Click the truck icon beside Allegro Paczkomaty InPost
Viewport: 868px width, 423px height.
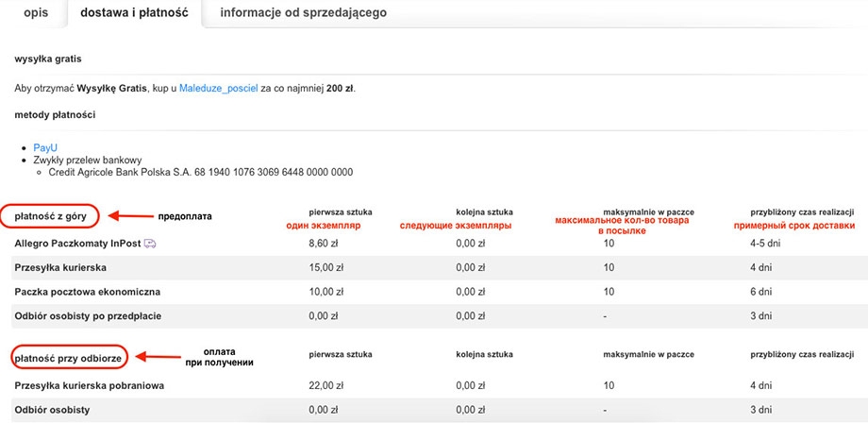coord(149,244)
